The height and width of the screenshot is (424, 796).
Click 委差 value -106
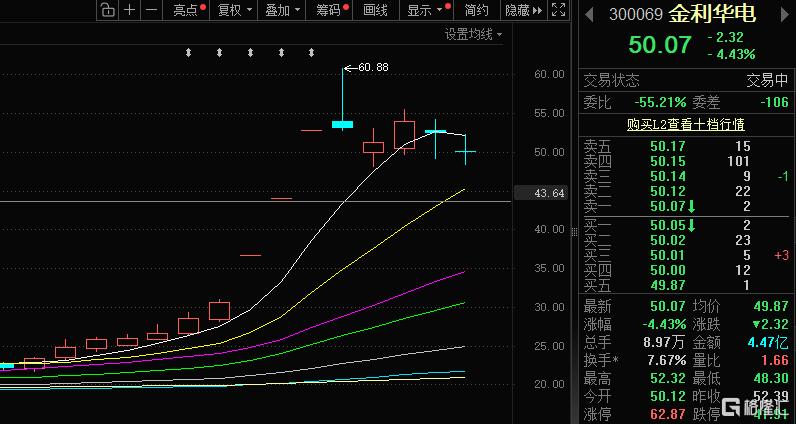click(x=774, y=102)
